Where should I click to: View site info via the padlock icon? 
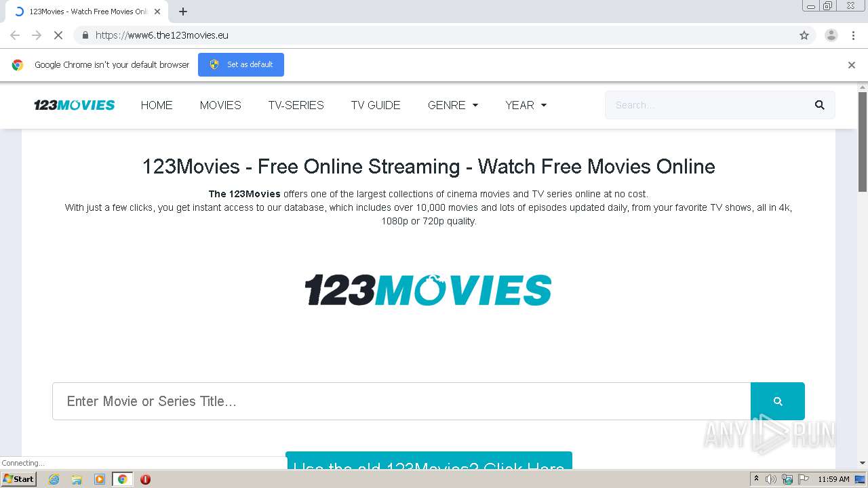click(85, 35)
